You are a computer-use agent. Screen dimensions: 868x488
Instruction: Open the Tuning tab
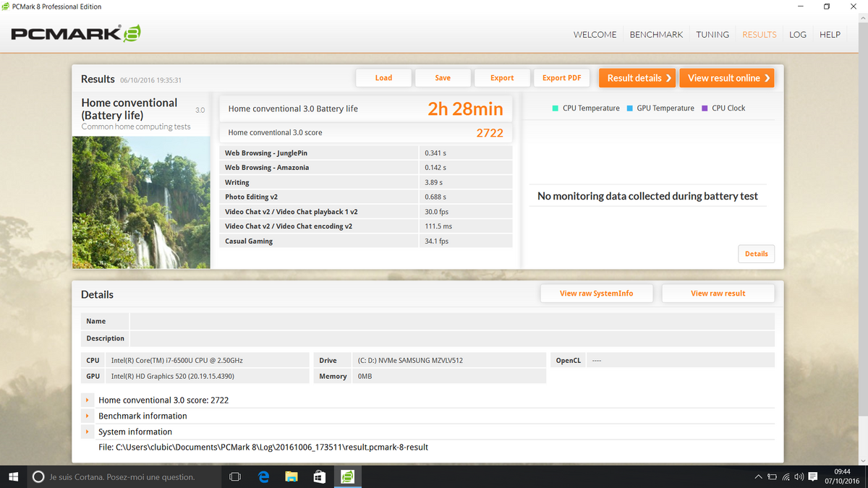712,34
